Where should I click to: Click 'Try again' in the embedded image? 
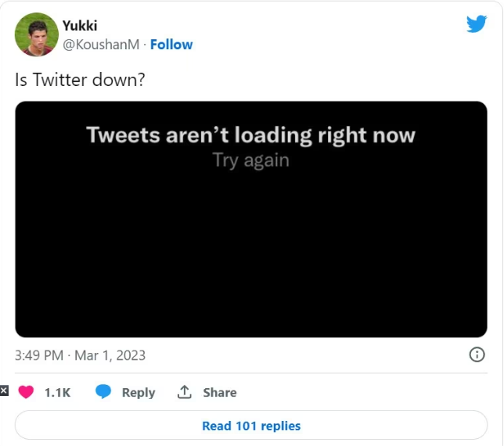[250, 160]
